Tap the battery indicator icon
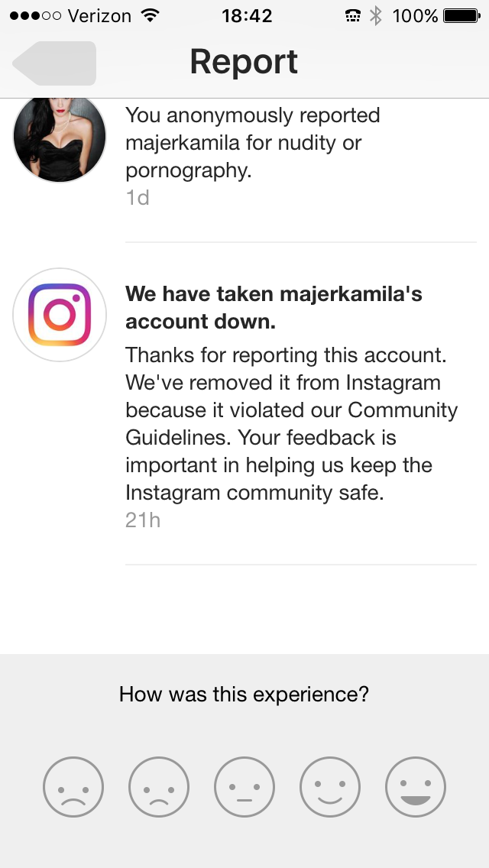The width and height of the screenshot is (489, 868). [461, 15]
